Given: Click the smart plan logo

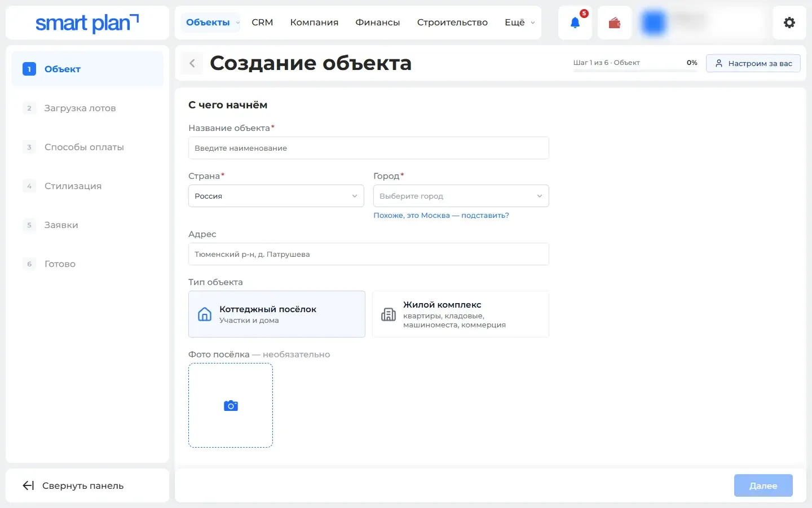Looking at the screenshot, I should pos(87,23).
